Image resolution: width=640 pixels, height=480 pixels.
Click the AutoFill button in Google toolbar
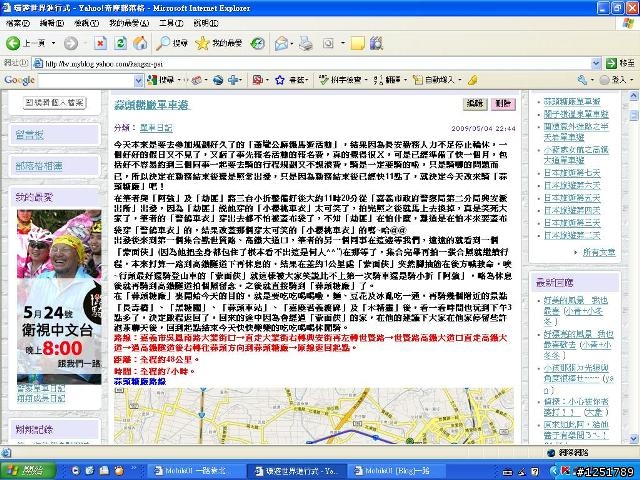(x=433, y=80)
